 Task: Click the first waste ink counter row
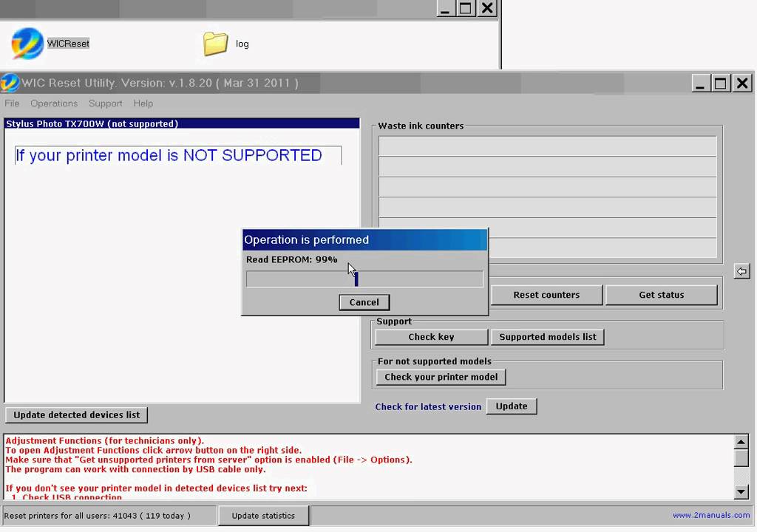click(x=548, y=146)
